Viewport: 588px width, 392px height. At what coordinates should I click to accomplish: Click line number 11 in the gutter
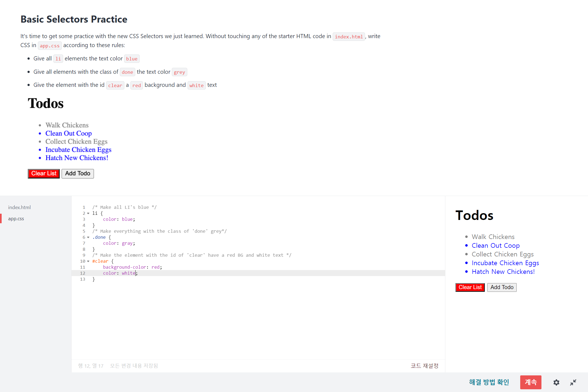point(82,267)
